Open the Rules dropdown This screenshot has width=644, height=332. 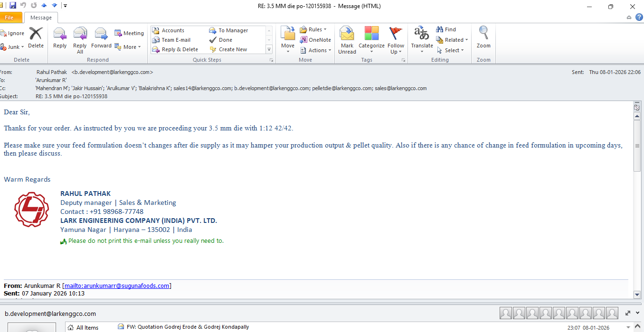[x=313, y=29]
